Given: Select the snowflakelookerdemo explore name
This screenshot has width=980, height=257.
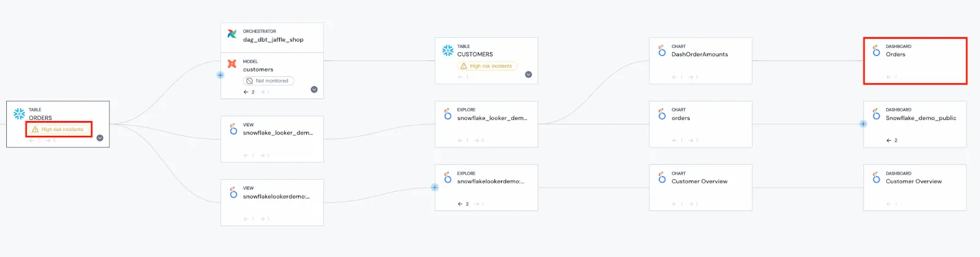Looking at the screenshot, I should point(491,182).
